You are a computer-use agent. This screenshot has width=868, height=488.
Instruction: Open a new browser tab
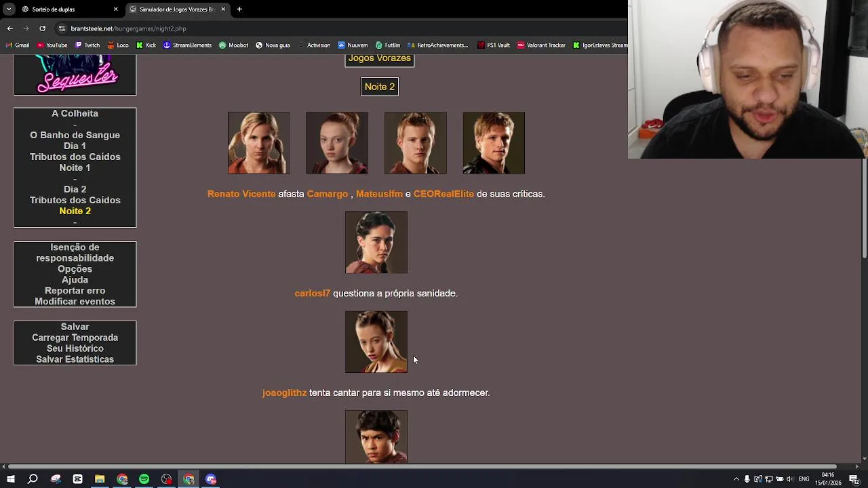pos(239,9)
